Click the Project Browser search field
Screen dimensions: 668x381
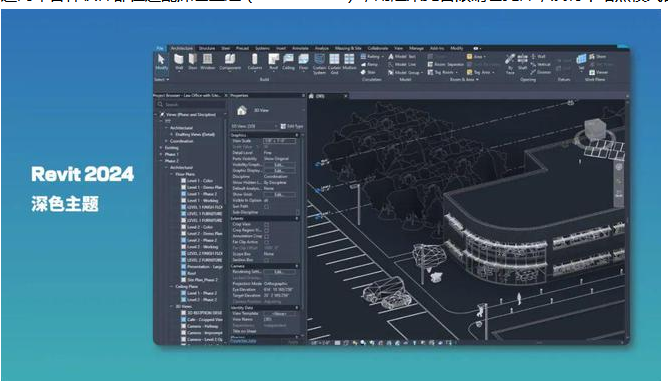pyautogui.click(x=190, y=104)
